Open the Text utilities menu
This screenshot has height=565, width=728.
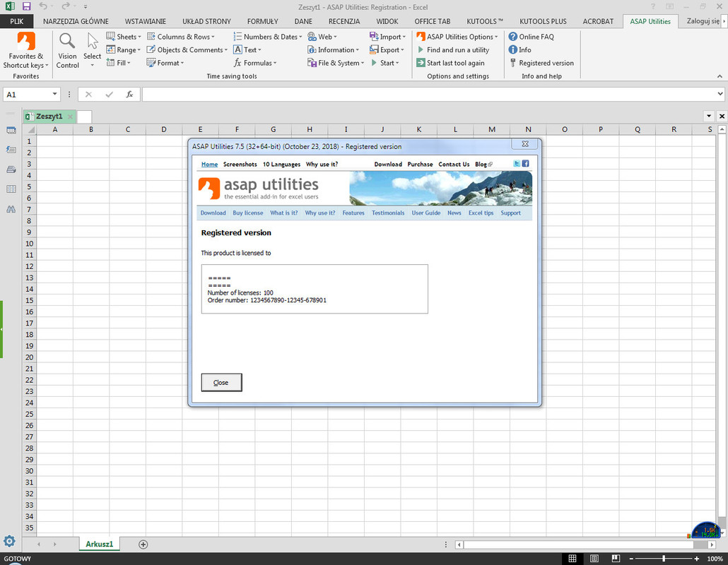point(247,49)
